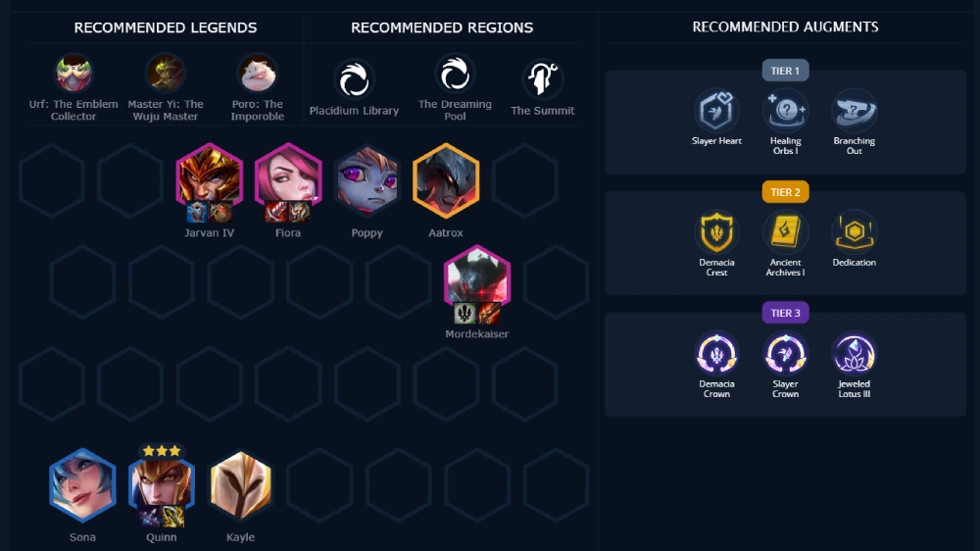Open the Ancient Archives I augment
Screen dimensions: 980x551
pos(786,232)
